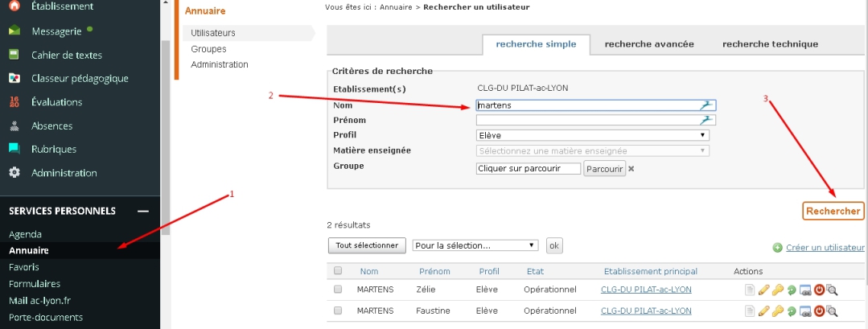Click the key password icon for Faustine MARTENS
Image resolution: width=868 pixels, height=329 pixels.
[x=777, y=310]
